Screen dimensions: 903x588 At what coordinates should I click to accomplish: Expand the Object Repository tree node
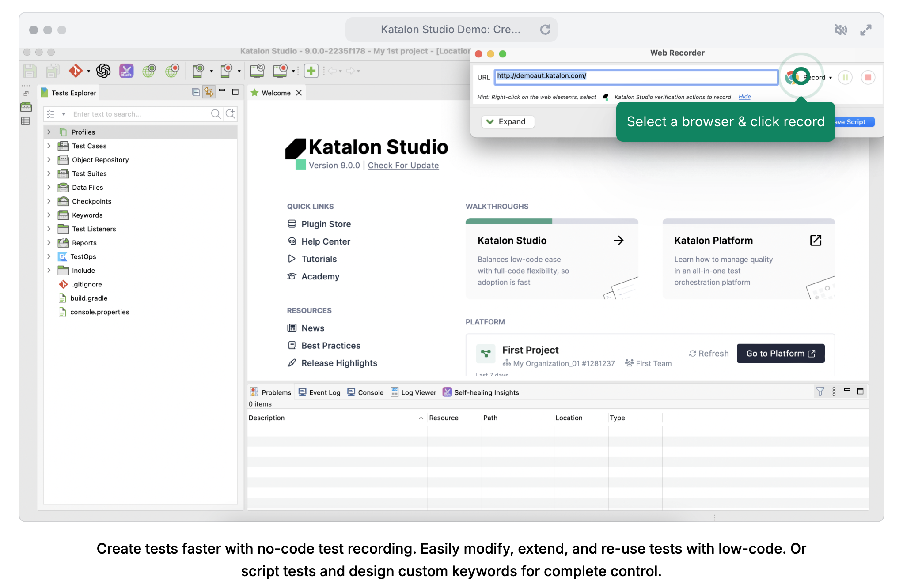tap(49, 160)
